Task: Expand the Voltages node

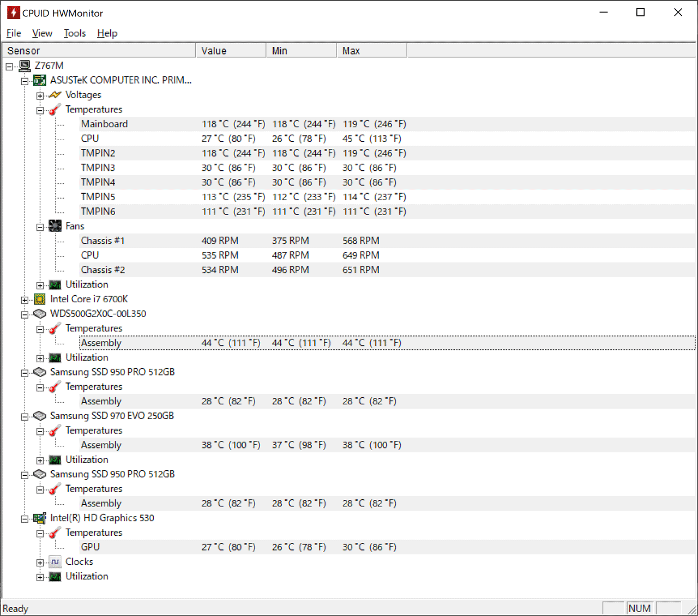Action: pos(40,96)
